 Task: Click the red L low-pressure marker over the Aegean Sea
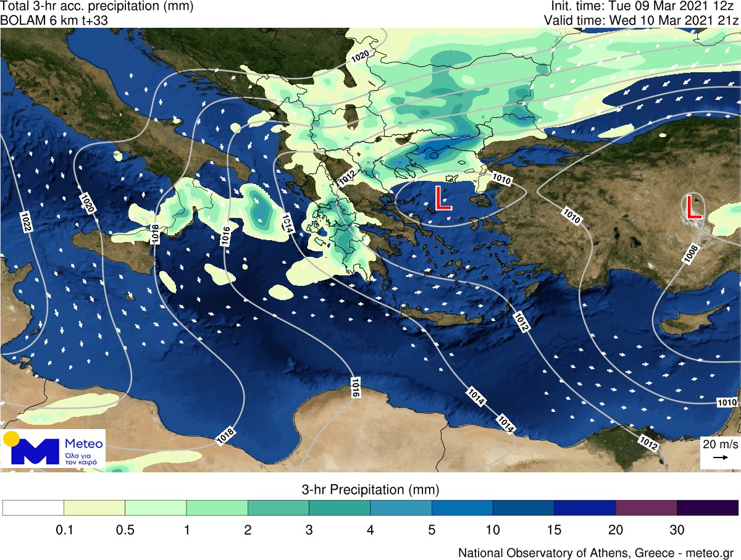[443, 198]
